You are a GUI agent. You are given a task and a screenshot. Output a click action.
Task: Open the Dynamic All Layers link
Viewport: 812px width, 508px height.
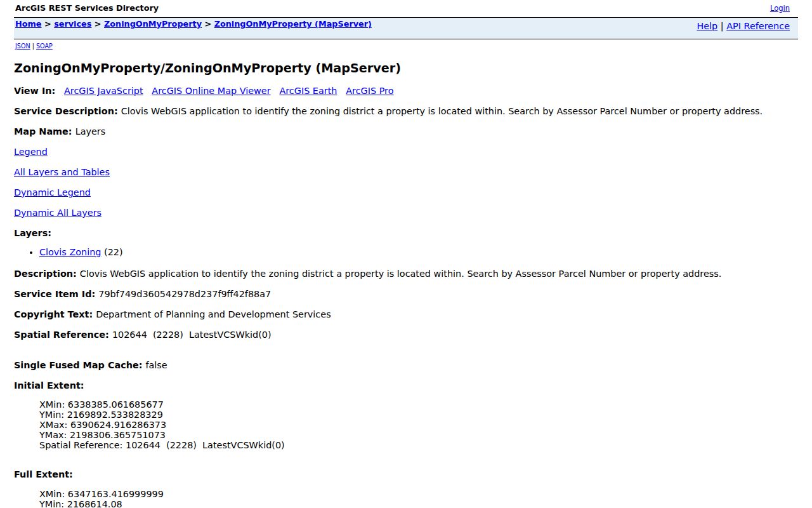pos(58,213)
